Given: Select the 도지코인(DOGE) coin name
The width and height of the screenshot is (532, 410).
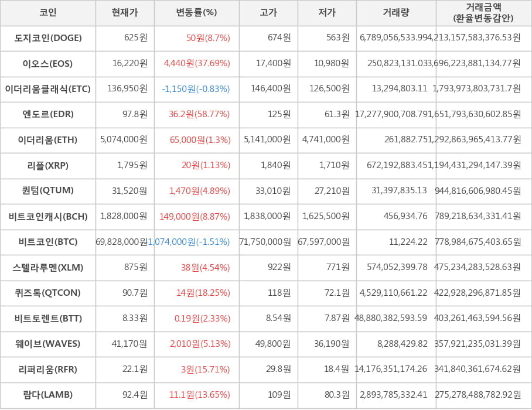Looking at the screenshot, I should click(x=48, y=38).
